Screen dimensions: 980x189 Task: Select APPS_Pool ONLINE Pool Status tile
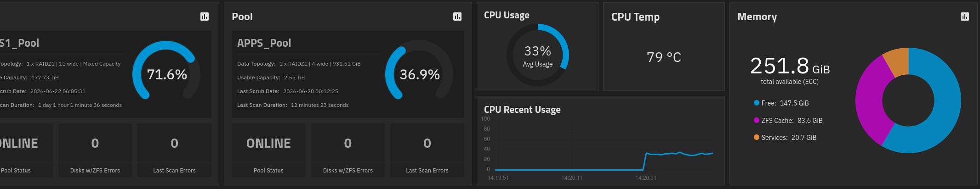(x=268, y=150)
